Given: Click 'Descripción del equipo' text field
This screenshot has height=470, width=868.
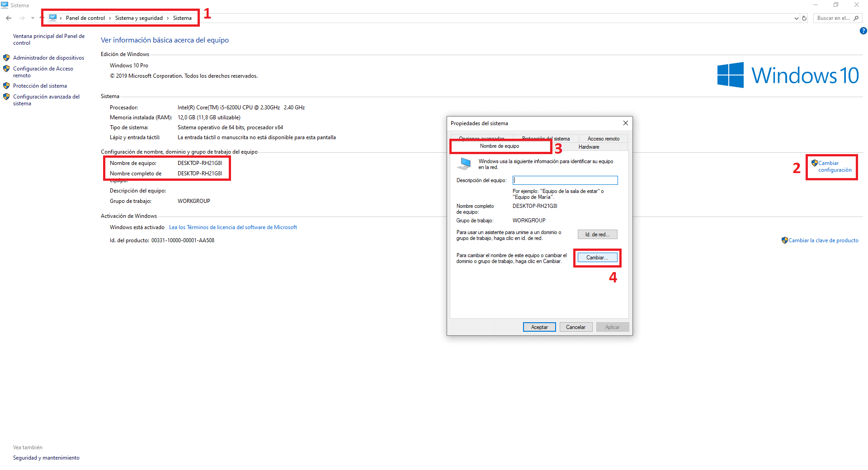Looking at the screenshot, I should 565,180.
